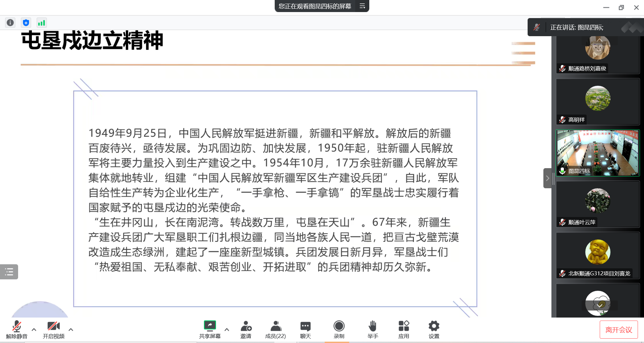Start recording the meeting
Image resolution: width=644 pixels, height=343 pixels.
339,330
